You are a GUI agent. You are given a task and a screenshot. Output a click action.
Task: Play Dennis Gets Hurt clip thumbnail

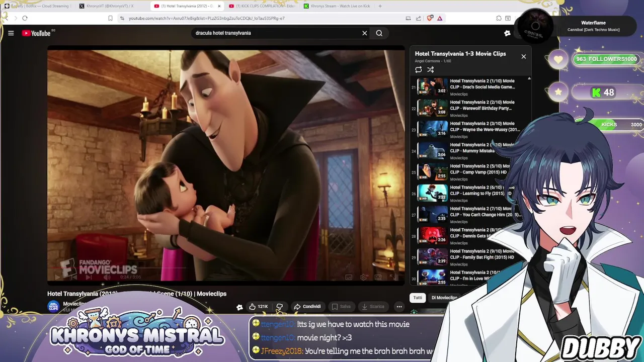tap(432, 235)
